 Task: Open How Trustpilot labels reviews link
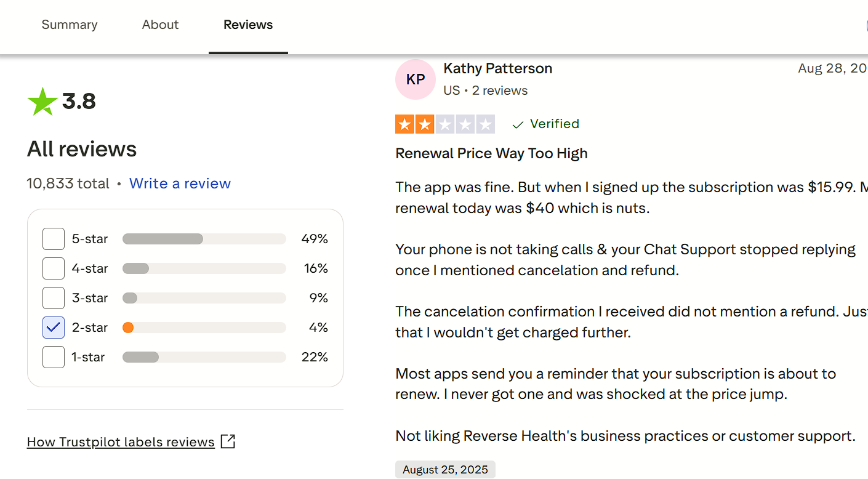[x=121, y=442]
